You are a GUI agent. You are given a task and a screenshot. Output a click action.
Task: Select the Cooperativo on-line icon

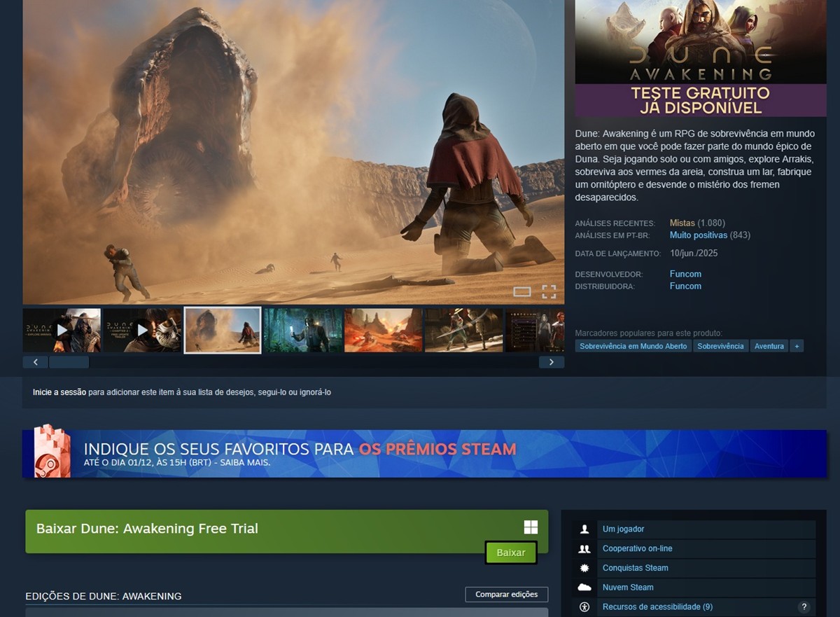(x=584, y=548)
